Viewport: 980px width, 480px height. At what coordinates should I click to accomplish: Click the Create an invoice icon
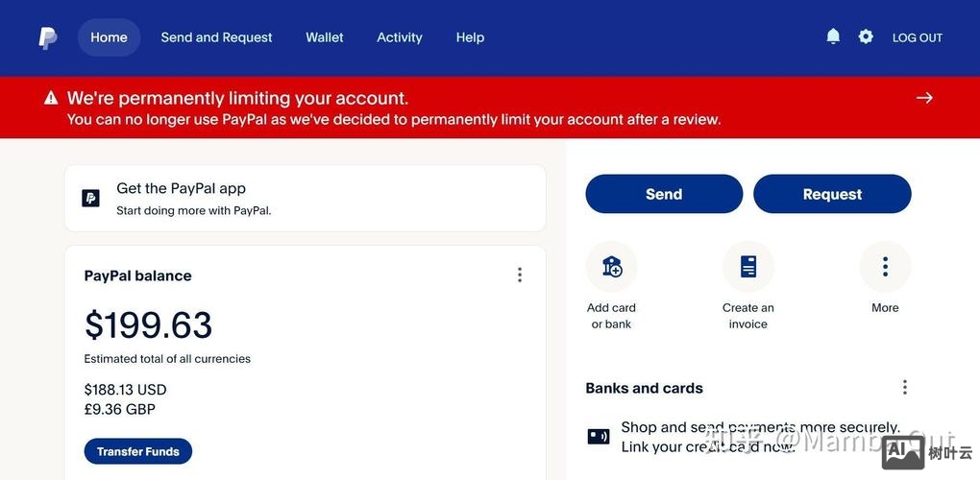click(748, 267)
